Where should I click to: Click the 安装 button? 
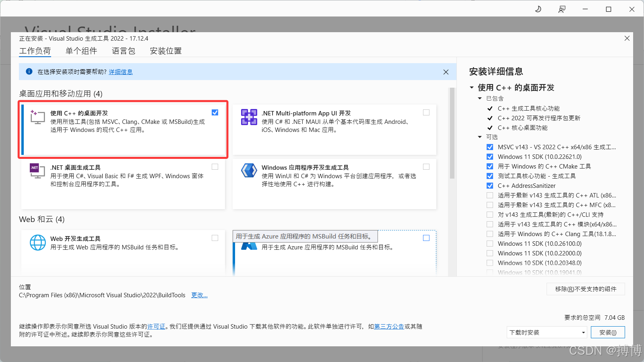(x=608, y=332)
